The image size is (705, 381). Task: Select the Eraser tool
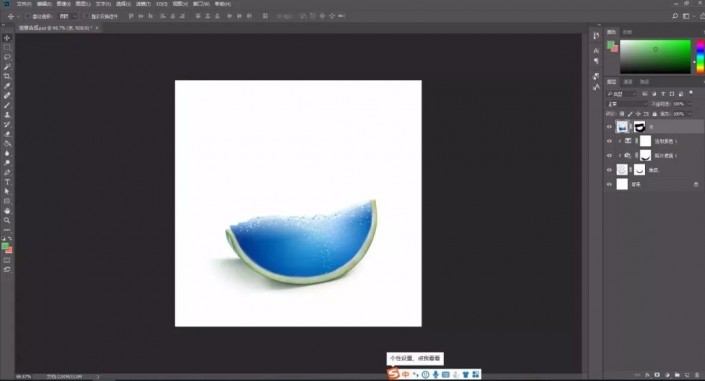tap(7, 134)
